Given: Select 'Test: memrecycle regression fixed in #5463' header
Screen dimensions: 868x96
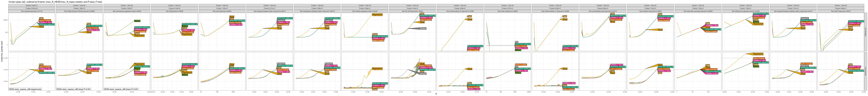Looking at the screenshot, I should point(127,11).
